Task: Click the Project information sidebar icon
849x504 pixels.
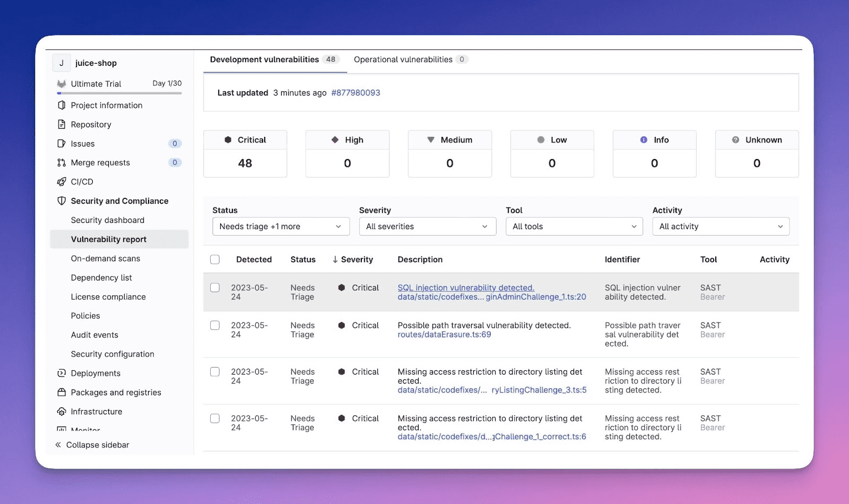Action: [62, 105]
